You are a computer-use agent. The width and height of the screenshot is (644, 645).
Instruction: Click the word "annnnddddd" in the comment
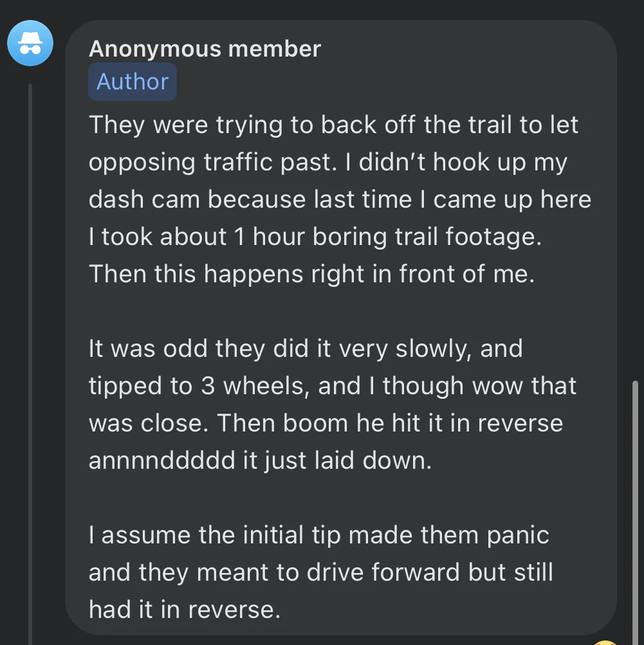coord(161,460)
